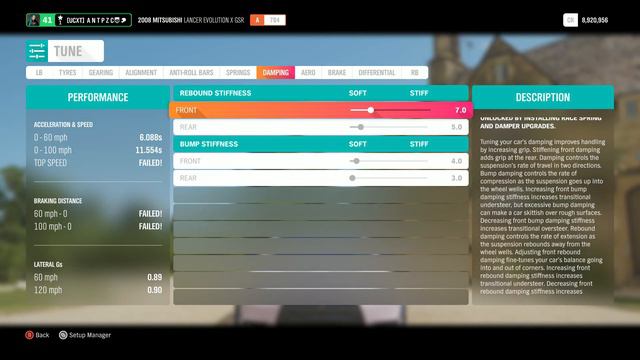Click the Lateral Gs 60 mph value 0.89
This screenshot has height=360, width=640.
(155, 278)
